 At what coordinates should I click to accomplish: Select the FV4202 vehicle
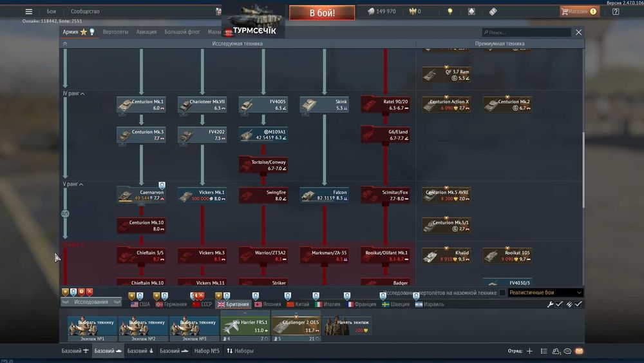click(202, 135)
